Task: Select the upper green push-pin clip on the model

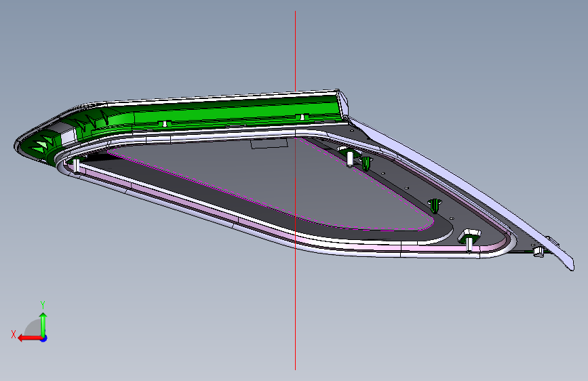Action: (366, 164)
